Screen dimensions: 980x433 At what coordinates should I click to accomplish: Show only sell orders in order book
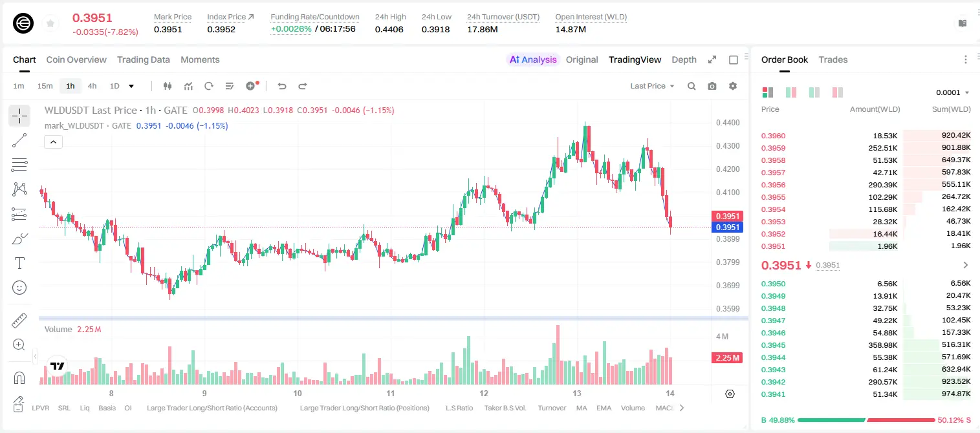point(838,92)
